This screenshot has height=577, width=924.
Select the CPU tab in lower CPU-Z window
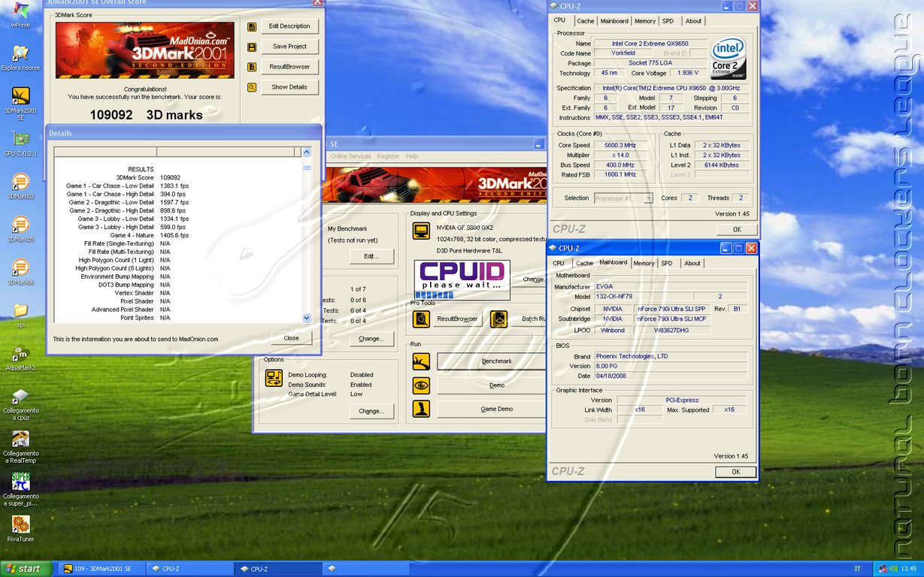pyautogui.click(x=559, y=264)
